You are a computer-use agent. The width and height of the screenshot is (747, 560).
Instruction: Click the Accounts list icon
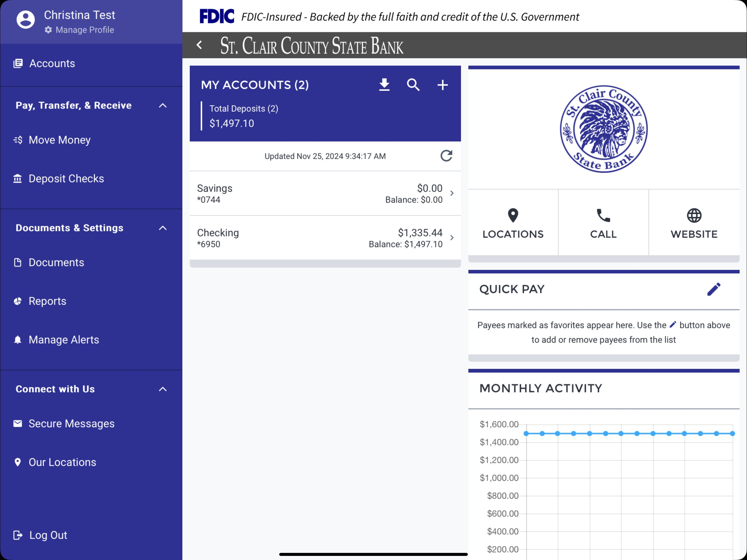coord(18,63)
